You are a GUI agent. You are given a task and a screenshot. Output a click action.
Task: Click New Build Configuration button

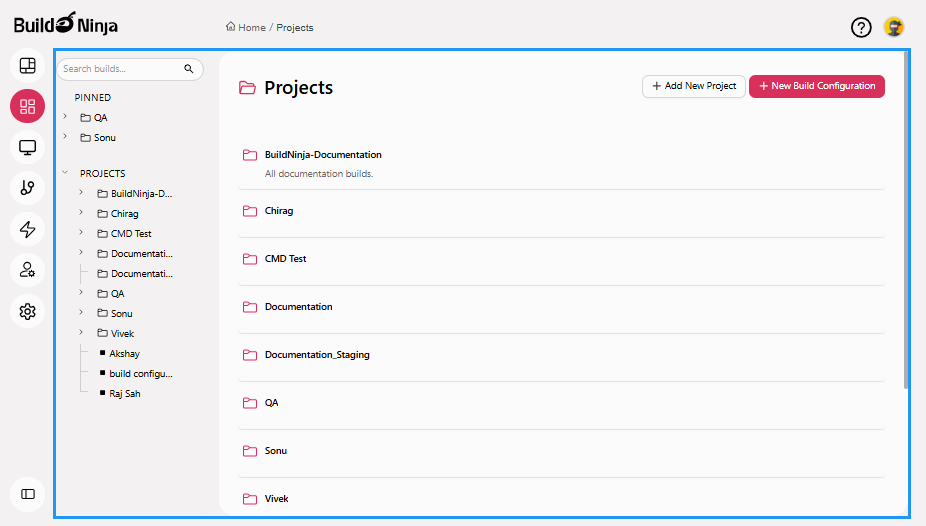click(x=817, y=86)
